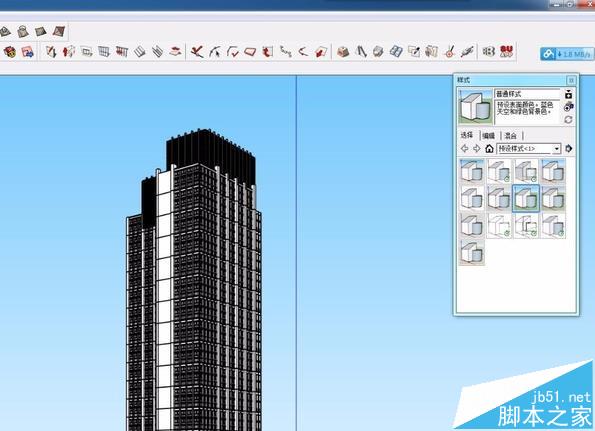The image size is (595, 431).
Task: Click the style description text box
Action: point(527,112)
